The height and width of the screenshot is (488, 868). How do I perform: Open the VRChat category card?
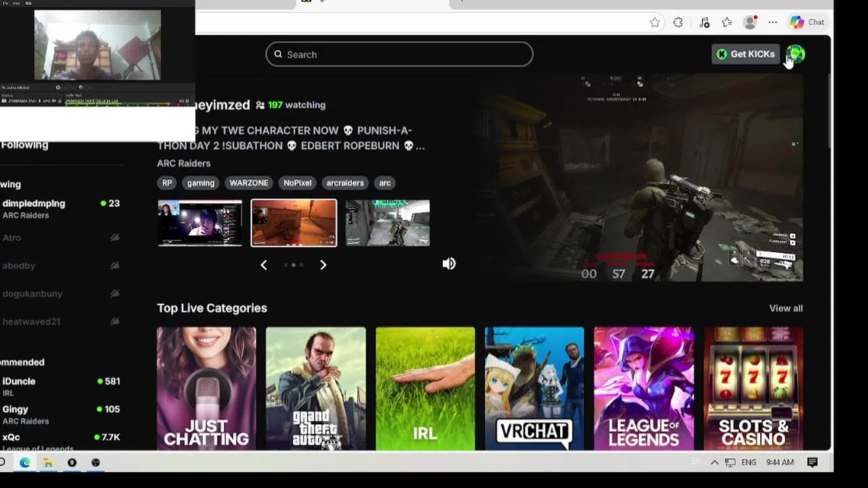[534, 388]
